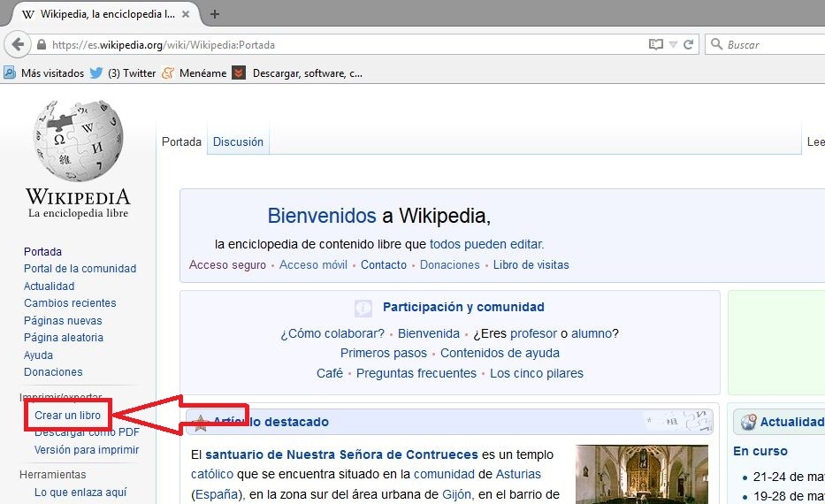Viewport: 825px width, 504px height.
Task: Open the España link
Action: (217, 494)
